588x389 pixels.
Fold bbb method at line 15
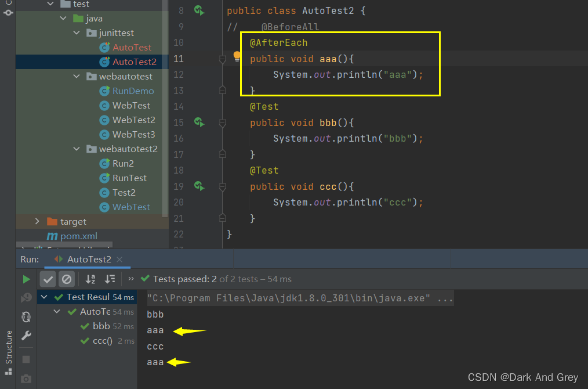click(222, 123)
